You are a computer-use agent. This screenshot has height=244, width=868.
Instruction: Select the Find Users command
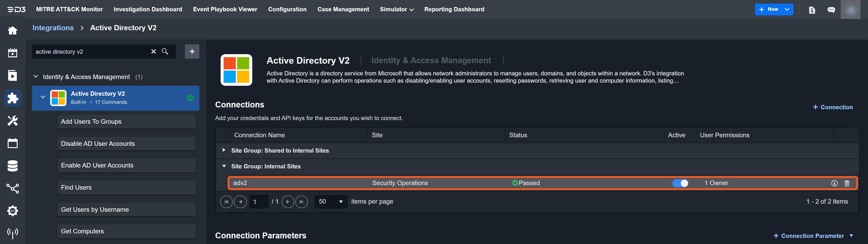[126, 188]
